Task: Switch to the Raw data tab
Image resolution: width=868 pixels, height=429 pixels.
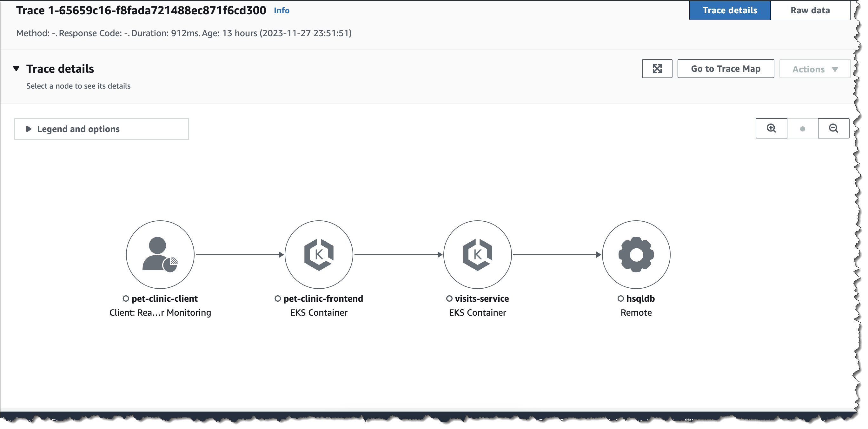Action: 810,10
